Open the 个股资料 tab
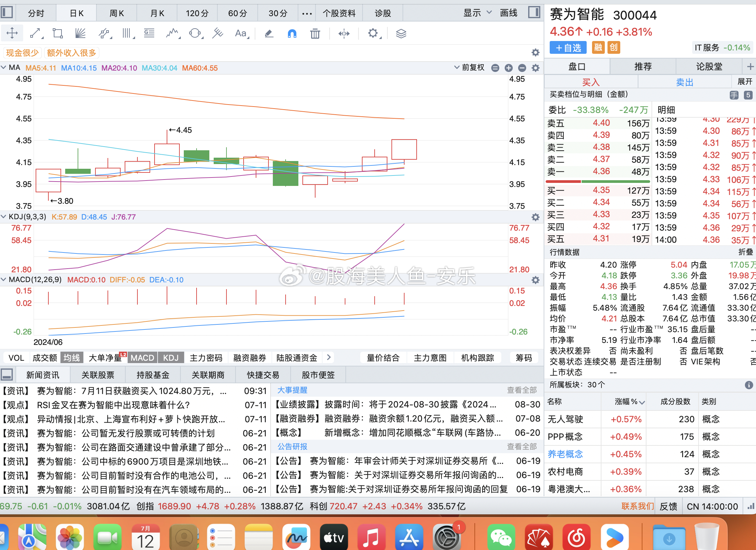Screen dimensions: 756x550 click(339, 13)
